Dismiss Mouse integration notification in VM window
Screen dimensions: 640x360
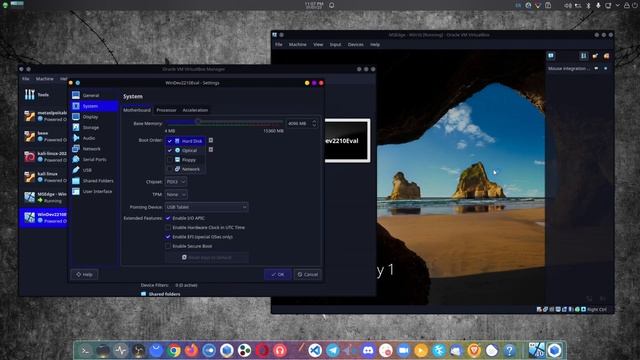point(605,69)
